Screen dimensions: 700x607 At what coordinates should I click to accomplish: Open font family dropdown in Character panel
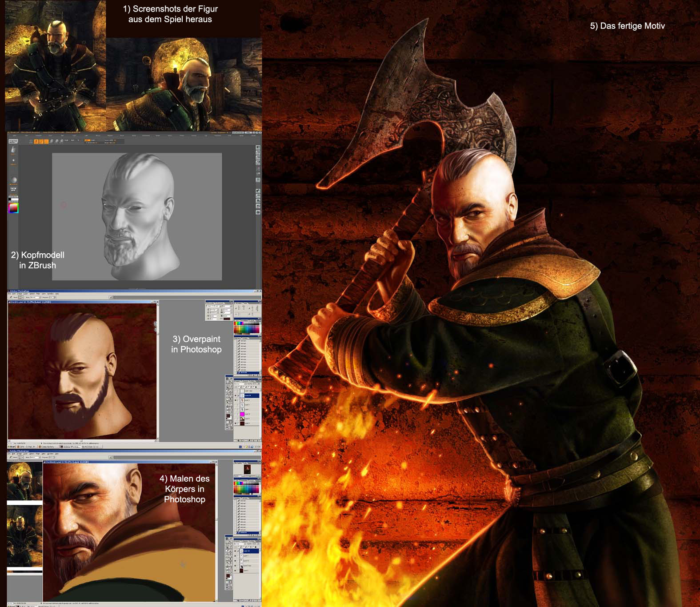[x=214, y=306]
